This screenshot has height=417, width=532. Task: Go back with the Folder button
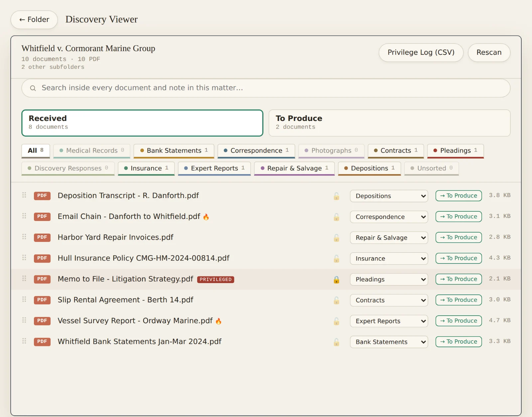pos(34,20)
